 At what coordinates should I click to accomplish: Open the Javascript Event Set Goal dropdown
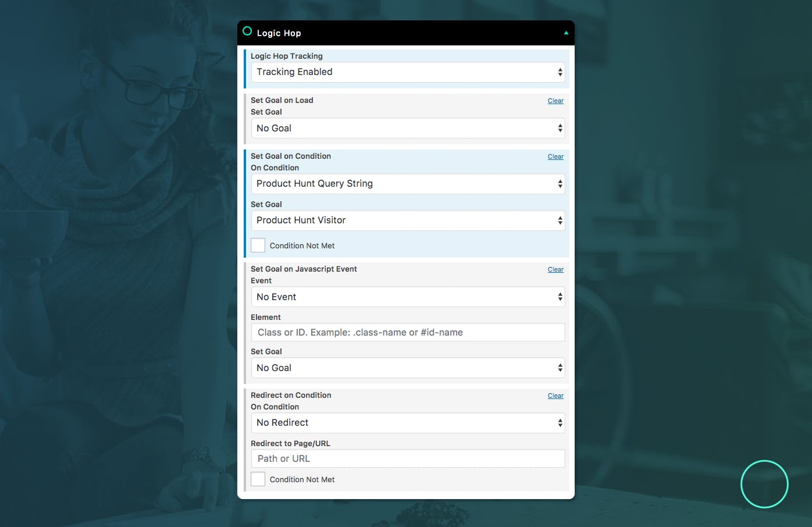[408, 368]
